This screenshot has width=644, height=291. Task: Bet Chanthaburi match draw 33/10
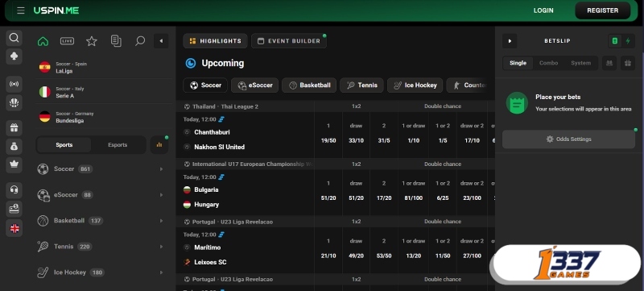tap(356, 135)
